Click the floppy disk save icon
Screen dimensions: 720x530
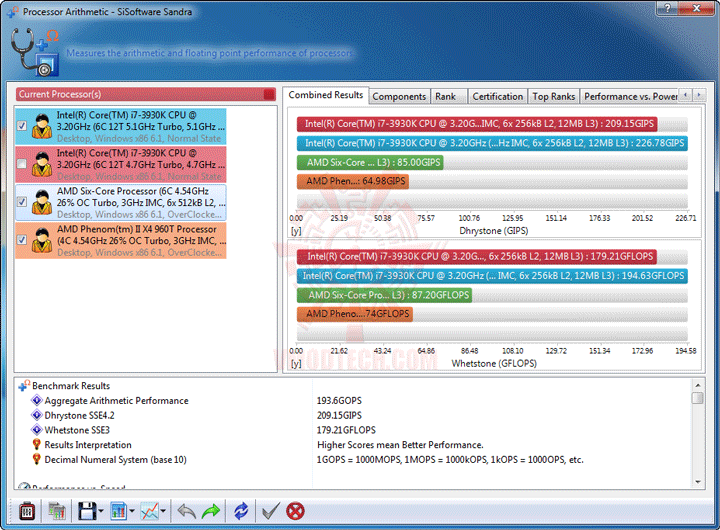coord(87,511)
